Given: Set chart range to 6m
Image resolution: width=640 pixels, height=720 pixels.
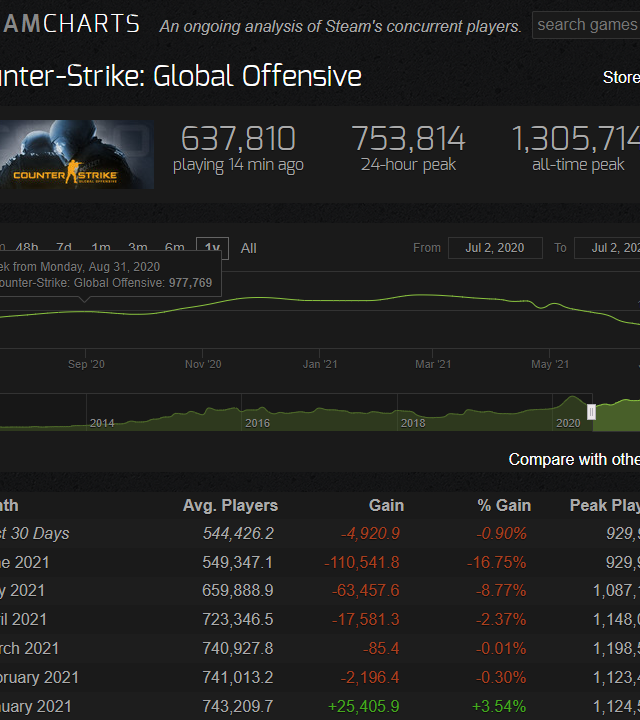Looking at the screenshot, I should click(175, 248).
